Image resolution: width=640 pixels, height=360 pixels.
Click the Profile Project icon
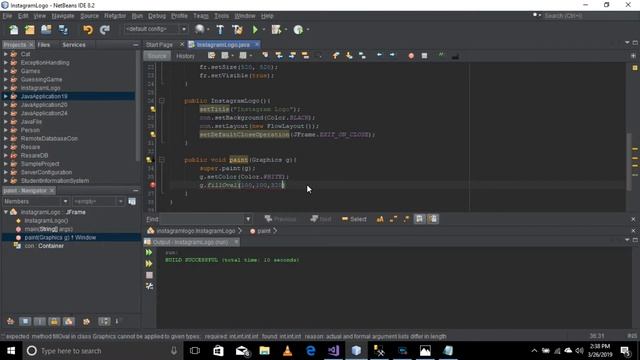click(298, 30)
